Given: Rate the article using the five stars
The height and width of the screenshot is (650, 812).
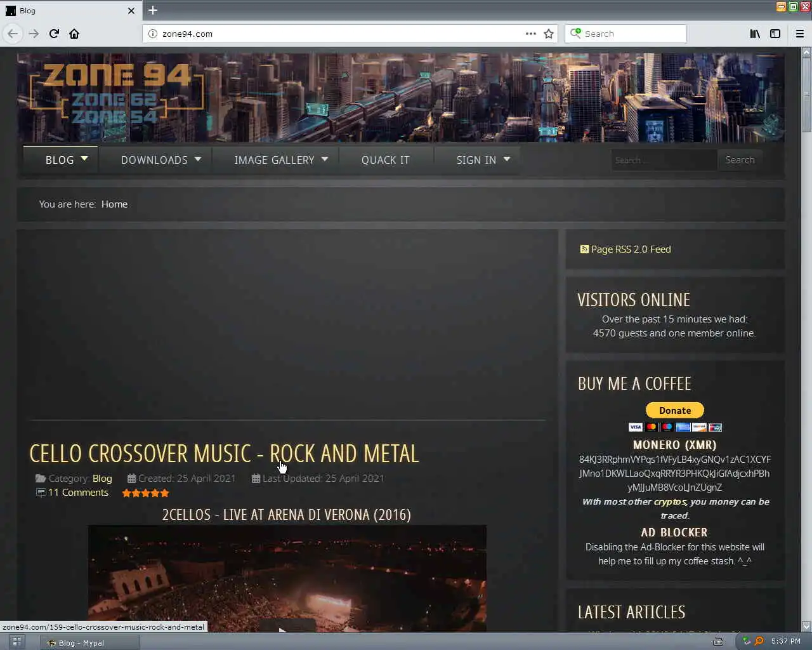Looking at the screenshot, I should [x=145, y=493].
